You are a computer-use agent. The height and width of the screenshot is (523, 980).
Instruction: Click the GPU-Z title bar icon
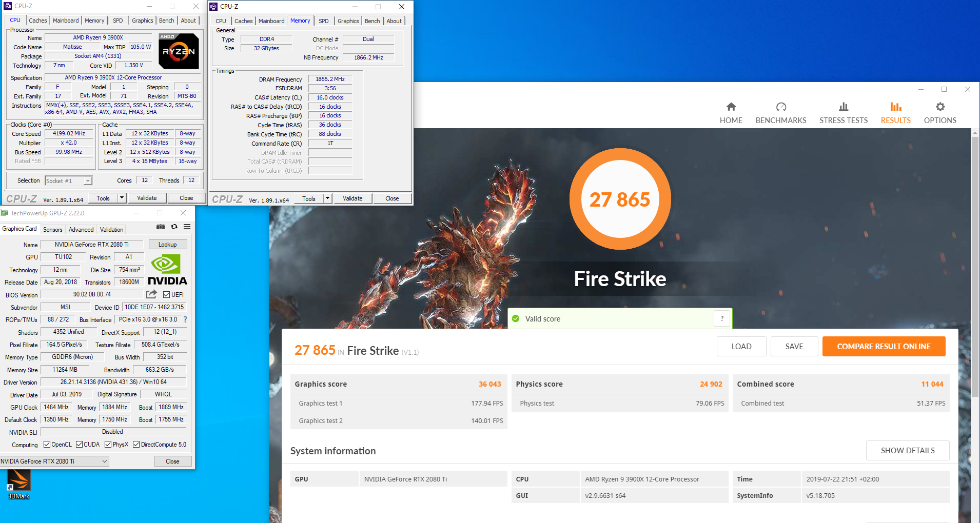[5, 213]
